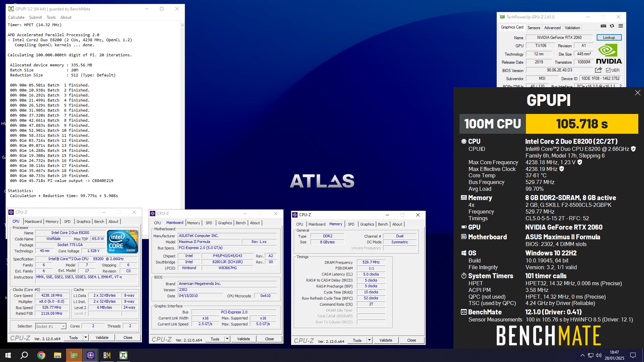Image resolution: width=644 pixels, height=362 pixels.
Task: Click the GPUPI window title pi icon
Action: coord(11,9)
